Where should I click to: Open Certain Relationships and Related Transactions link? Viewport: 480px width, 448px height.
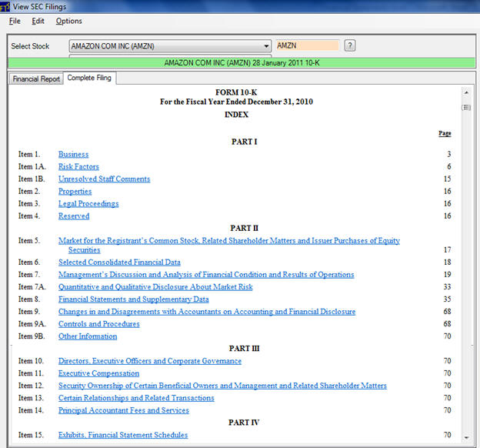[136, 398]
